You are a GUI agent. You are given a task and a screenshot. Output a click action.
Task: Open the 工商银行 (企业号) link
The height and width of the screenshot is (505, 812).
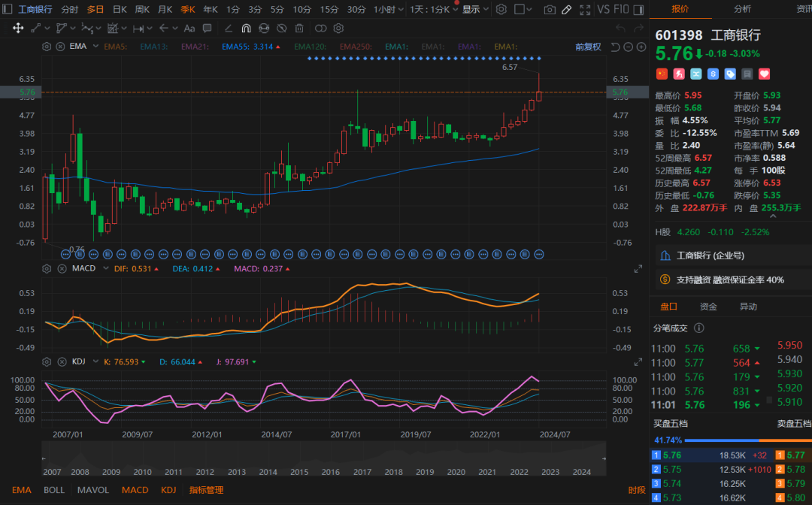709,256
